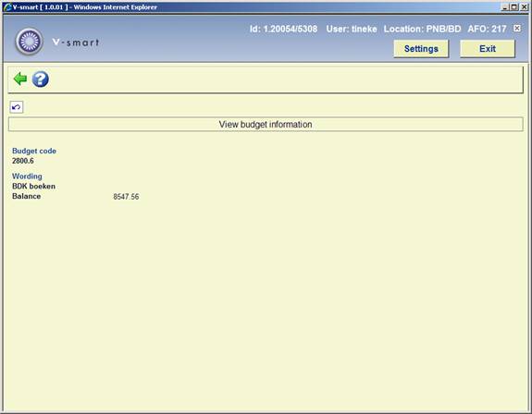Go back using the green arrow icon
This screenshot has height=414, width=532.
(x=20, y=79)
